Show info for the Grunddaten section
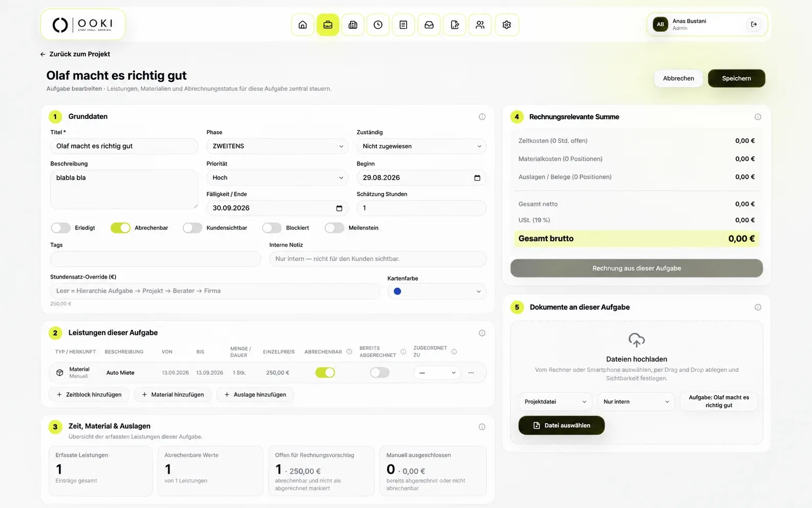Viewport: 812px width, 508px height. (x=482, y=117)
